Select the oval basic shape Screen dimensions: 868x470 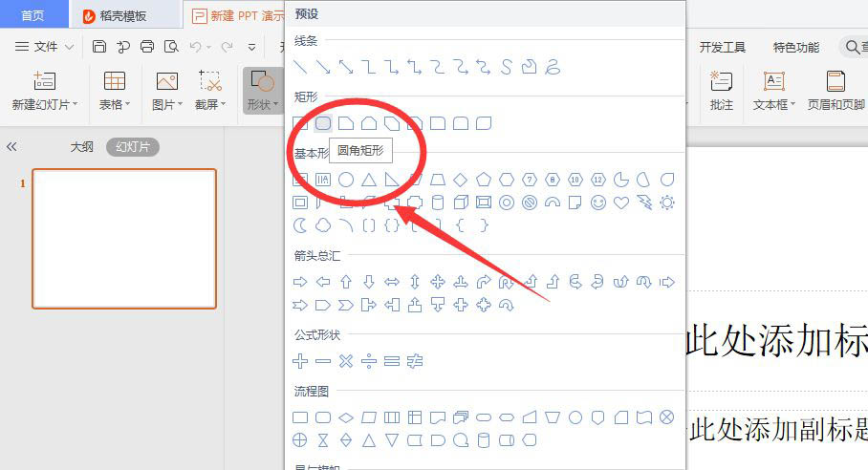tap(346, 180)
